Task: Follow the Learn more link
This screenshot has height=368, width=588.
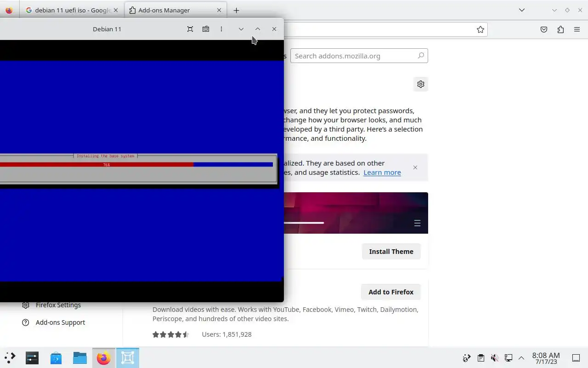Action: point(382,172)
